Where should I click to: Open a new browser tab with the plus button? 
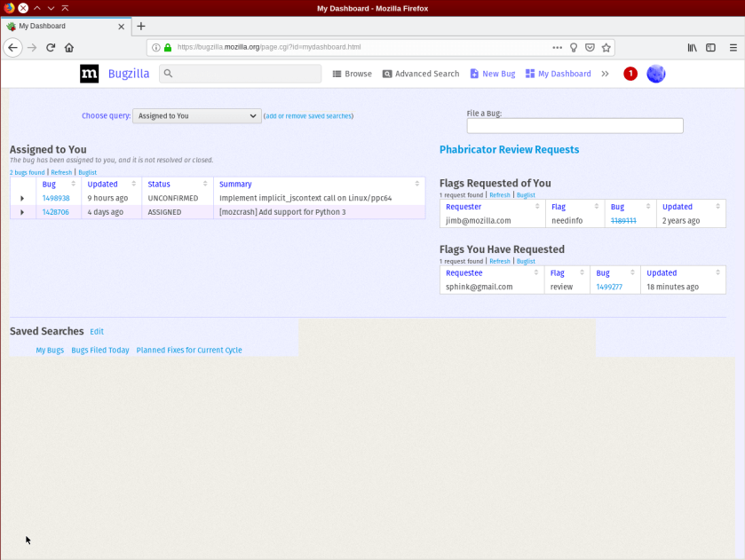pyautogui.click(x=140, y=27)
